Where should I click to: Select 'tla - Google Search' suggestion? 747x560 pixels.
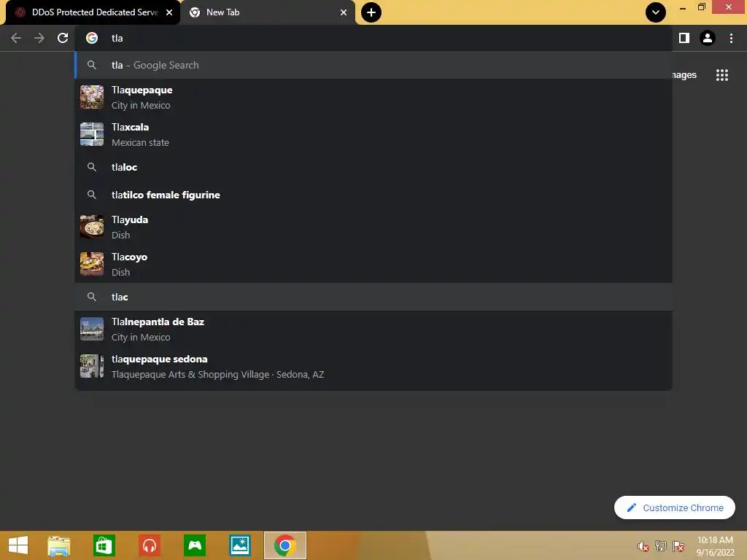(x=373, y=65)
